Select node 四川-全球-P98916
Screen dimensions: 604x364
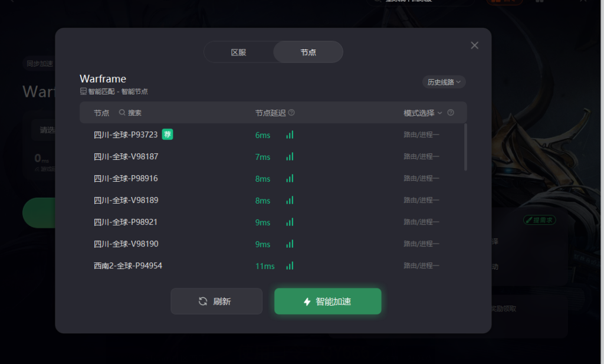click(x=273, y=178)
